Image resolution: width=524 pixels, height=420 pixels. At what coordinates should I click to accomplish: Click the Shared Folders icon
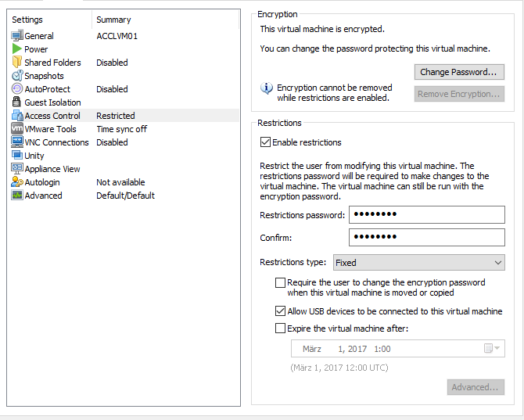point(17,63)
